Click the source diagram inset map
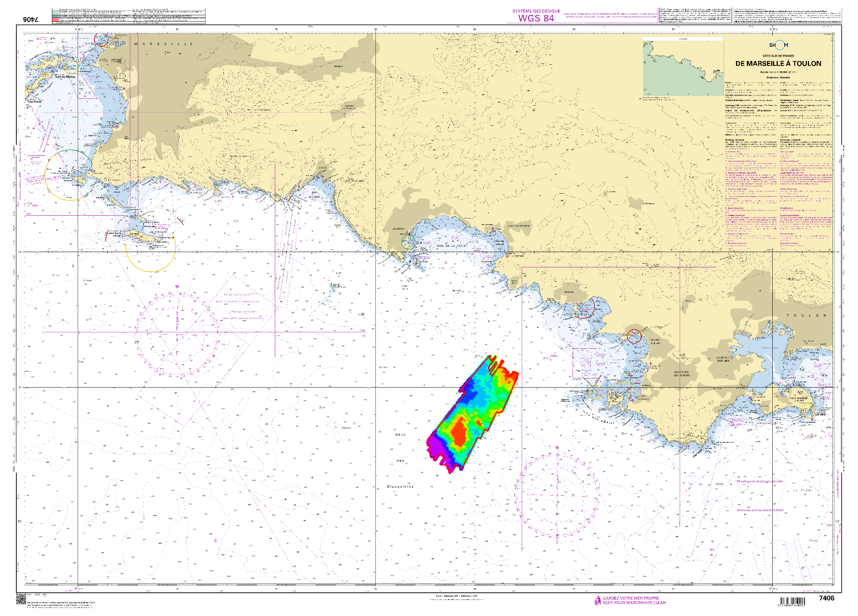858x616 pixels. click(683, 67)
